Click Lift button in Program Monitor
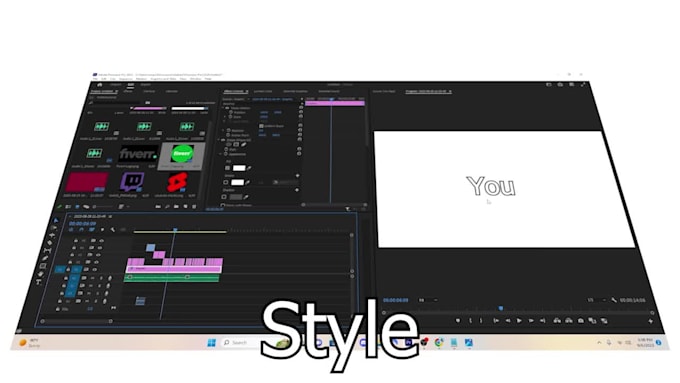The image size is (680, 383). pyautogui.click(x=557, y=321)
